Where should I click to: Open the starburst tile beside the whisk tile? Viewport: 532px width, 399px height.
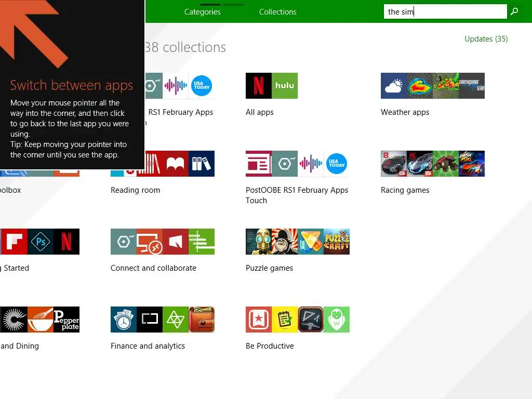(14, 320)
